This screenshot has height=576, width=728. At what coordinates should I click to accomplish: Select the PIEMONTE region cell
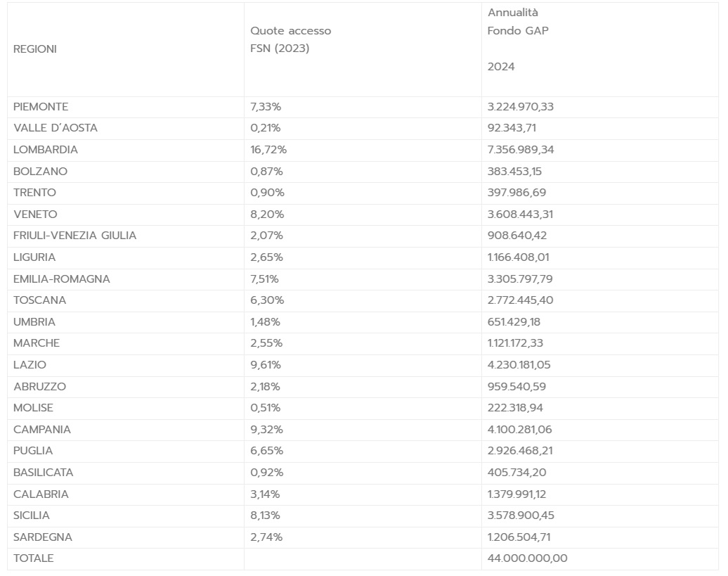41,107
